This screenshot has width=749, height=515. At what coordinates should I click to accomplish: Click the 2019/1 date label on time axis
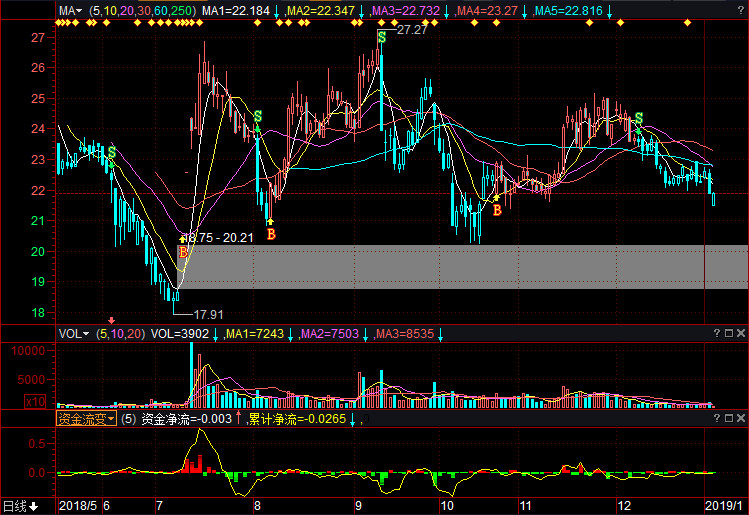pyautogui.click(x=724, y=506)
